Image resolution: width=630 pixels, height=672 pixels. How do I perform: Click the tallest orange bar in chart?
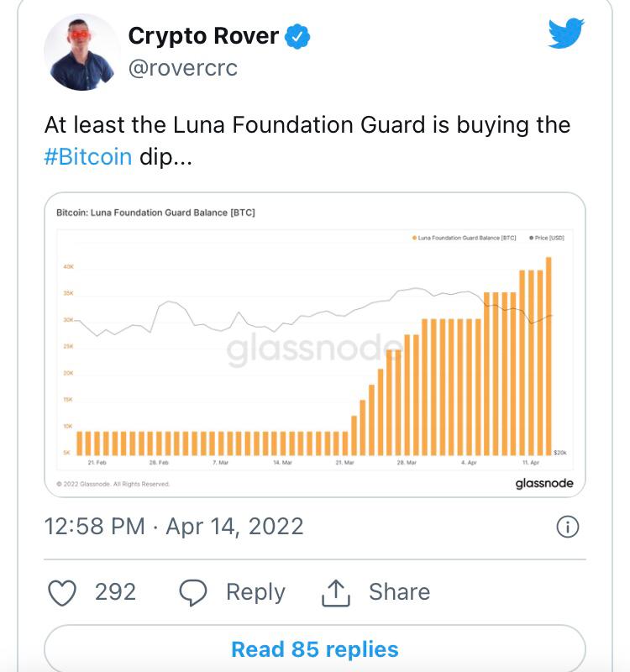tap(549, 354)
